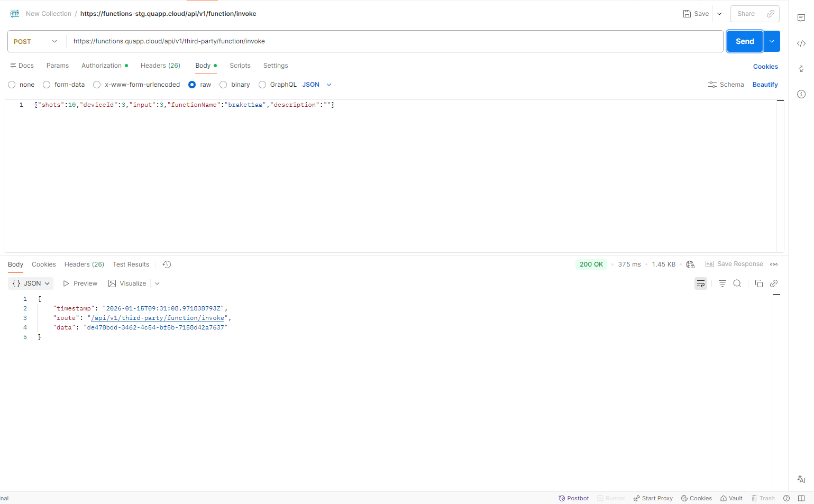The height and width of the screenshot is (504, 814).
Task: Toggle word wrap in response viewer
Action: (x=700, y=283)
